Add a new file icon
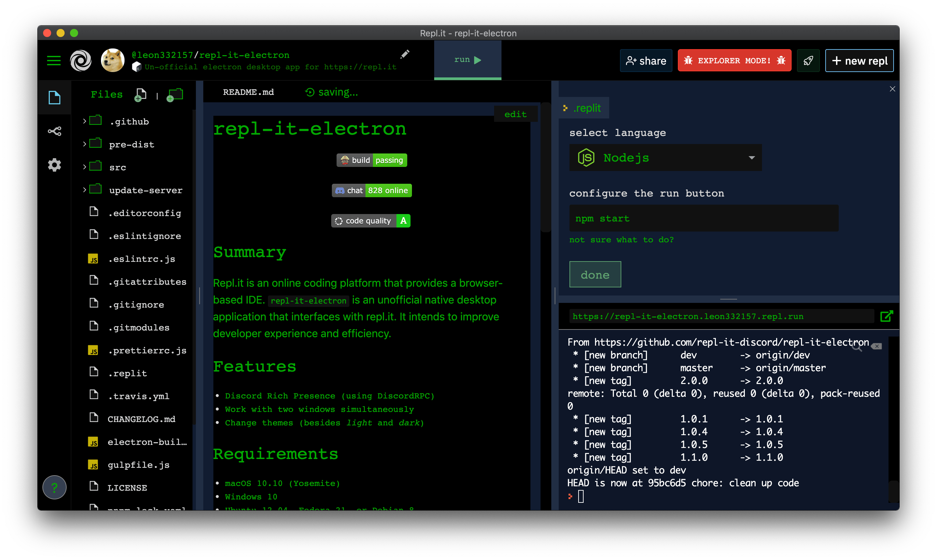937x560 pixels. [x=140, y=95]
